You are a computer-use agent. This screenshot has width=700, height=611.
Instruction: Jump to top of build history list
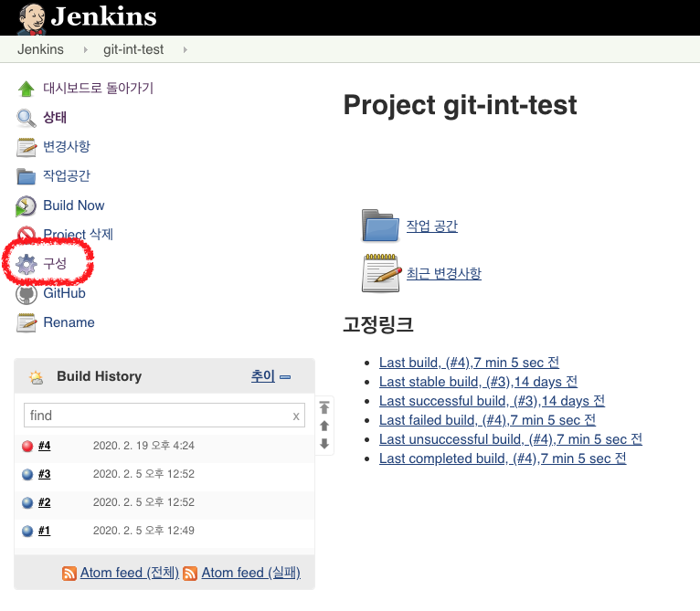click(324, 407)
